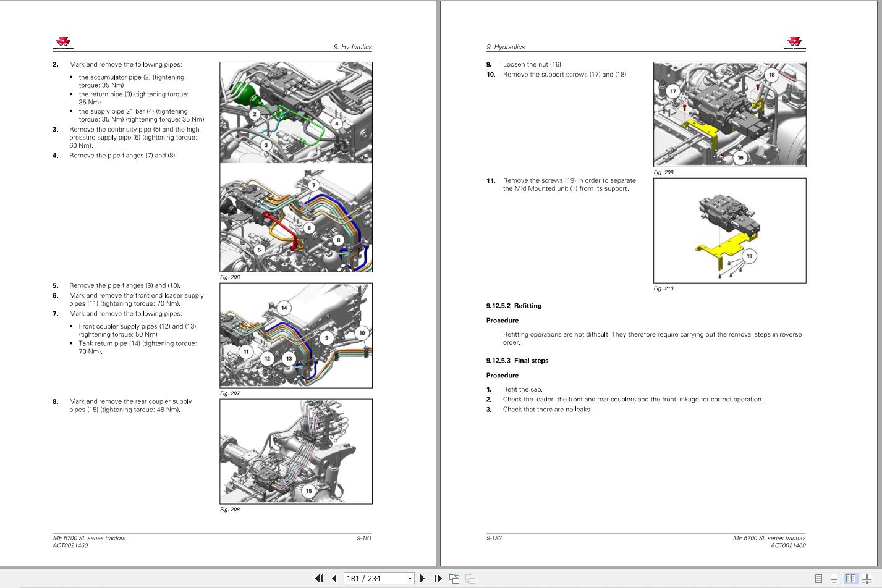This screenshot has width=882, height=588.
Task: Open the page number dropdown arrow
Action: pyautogui.click(x=409, y=578)
